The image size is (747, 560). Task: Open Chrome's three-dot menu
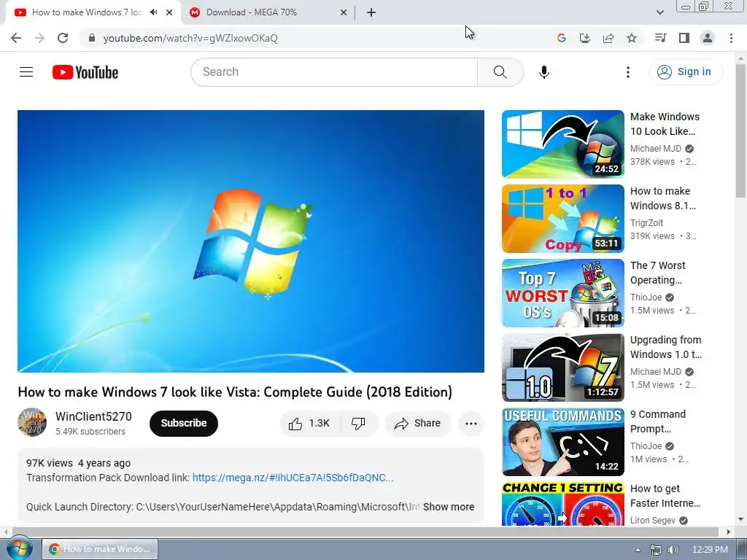731,38
